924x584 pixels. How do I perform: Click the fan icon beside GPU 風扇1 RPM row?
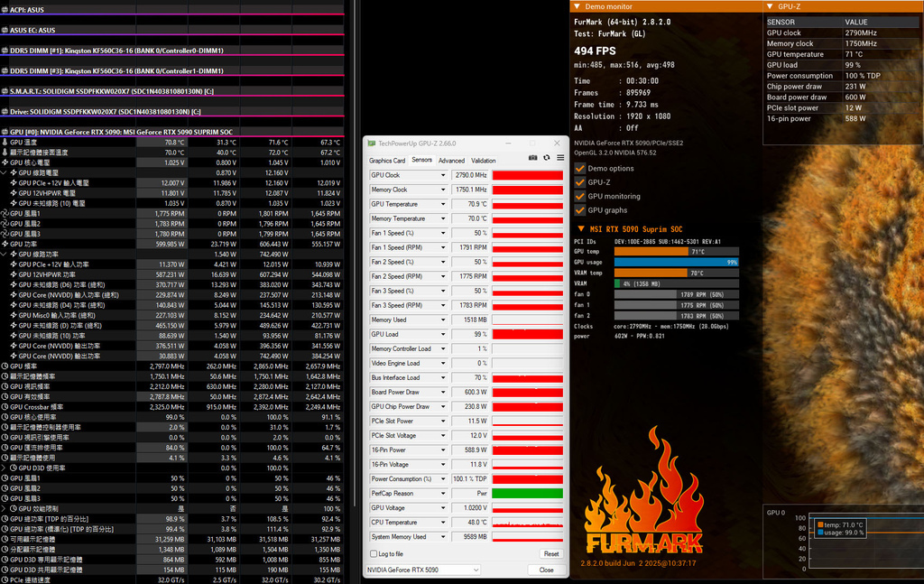tap(5, 213)
